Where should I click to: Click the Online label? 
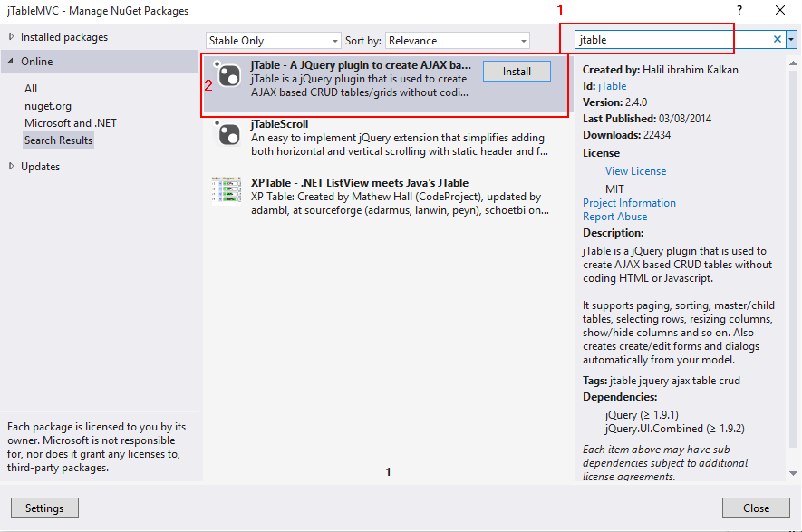point(37,62)
